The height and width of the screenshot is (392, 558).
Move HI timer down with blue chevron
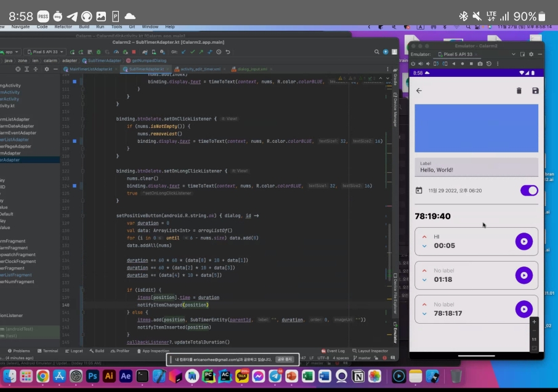click(x=424, y=246)
